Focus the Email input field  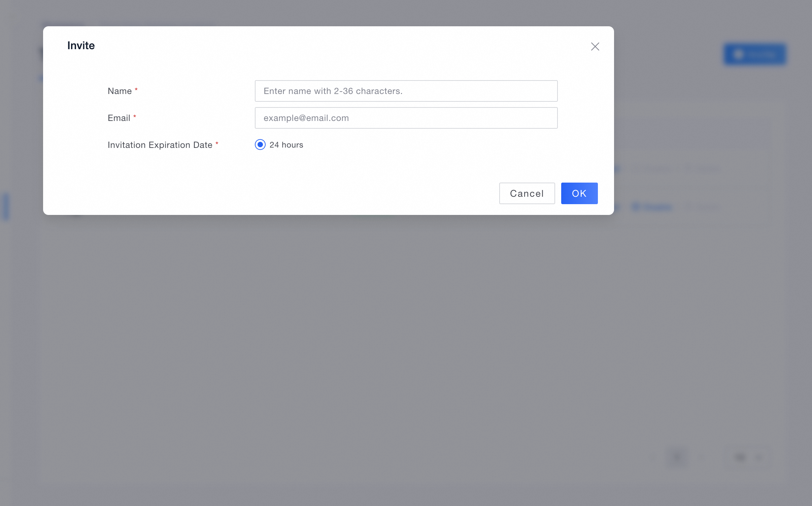point(406,118)
